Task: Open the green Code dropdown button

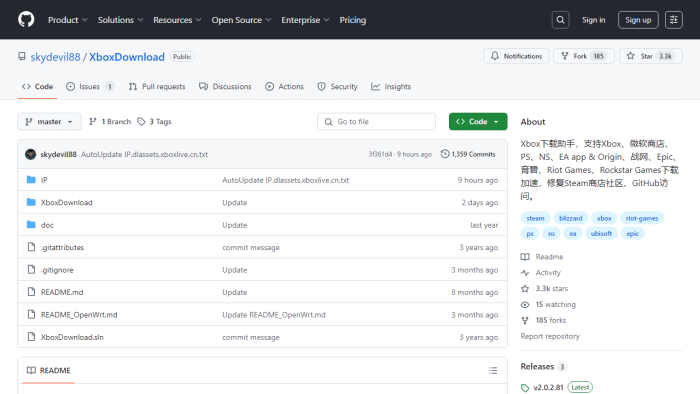Action: coord(478,121)
